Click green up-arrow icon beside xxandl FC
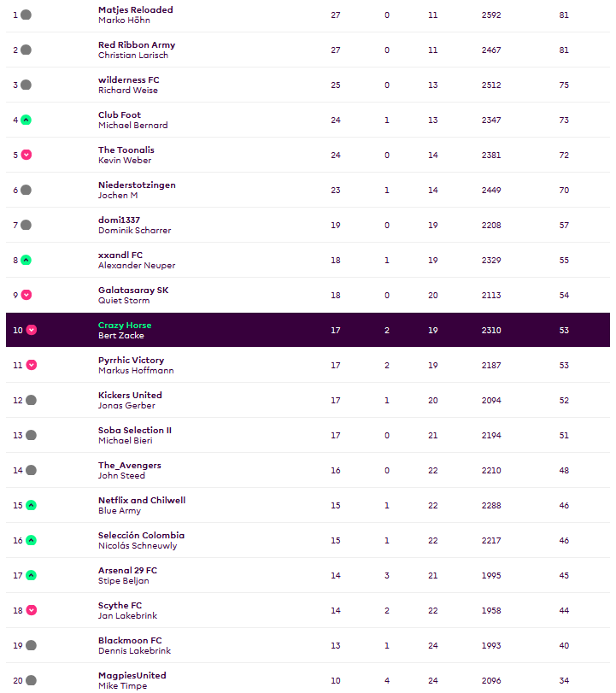The height and width of the screenshot is (693, 616). coord(26,260)
